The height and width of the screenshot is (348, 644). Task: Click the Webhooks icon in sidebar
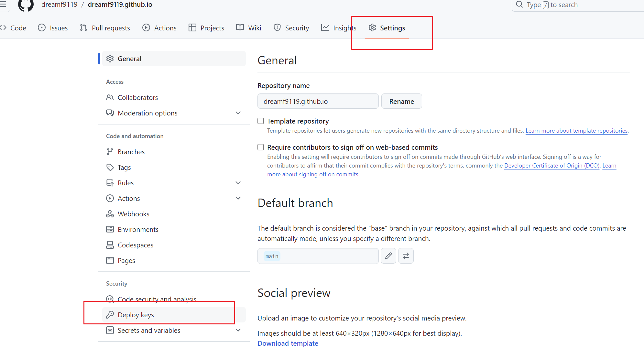pos(110,214)
